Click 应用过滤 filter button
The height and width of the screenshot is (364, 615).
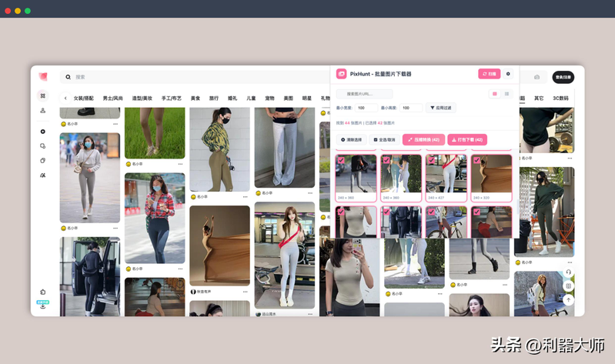pyautogui.click(x=442, y=108)
